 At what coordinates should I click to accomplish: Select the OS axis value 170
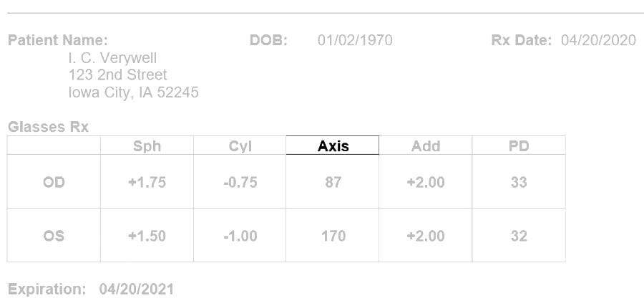click(x=333, y=236)
